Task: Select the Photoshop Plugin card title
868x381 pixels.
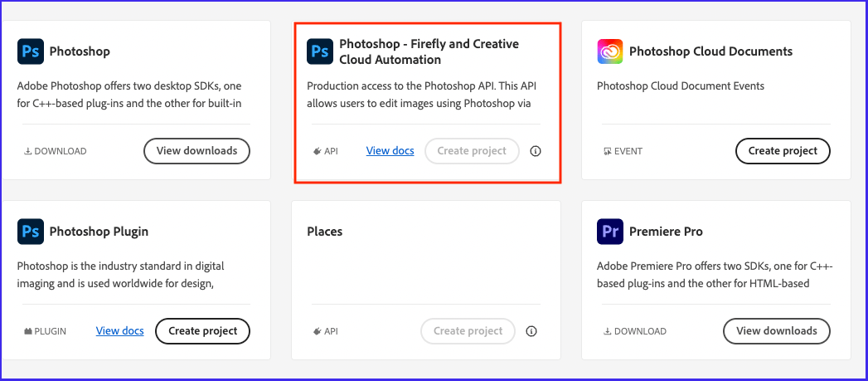Action: click(99, 232)
